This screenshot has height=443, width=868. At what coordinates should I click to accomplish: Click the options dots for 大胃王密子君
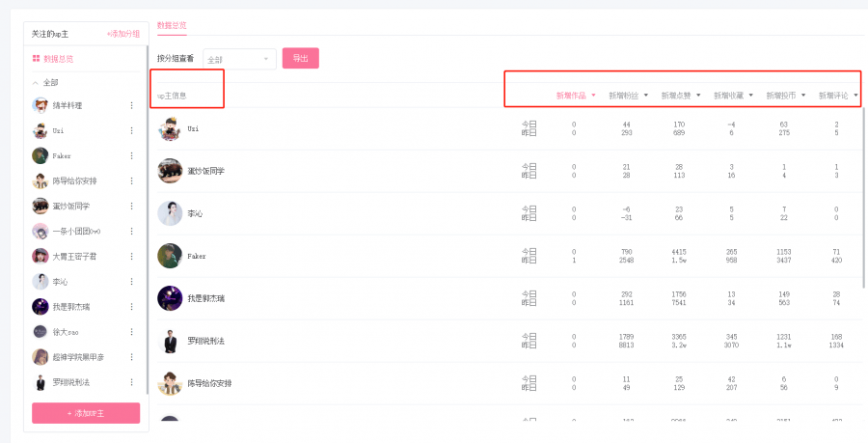pyautogui.click(x=132, y=257)
